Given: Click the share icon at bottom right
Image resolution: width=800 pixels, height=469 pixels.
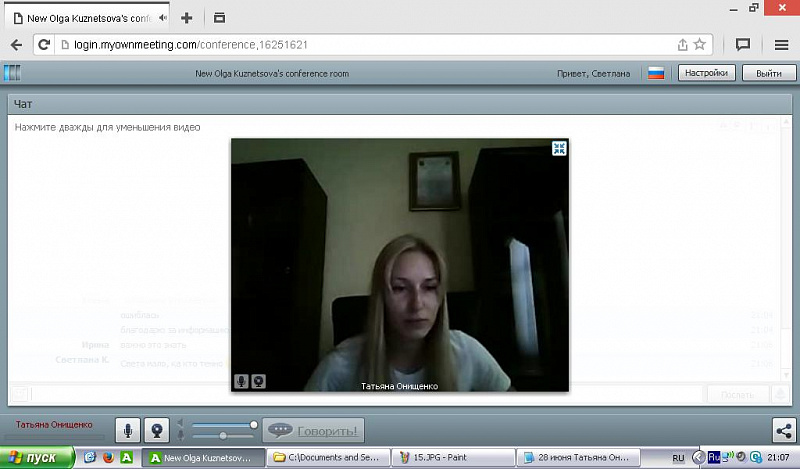Looking at the screenshot, I should pyautogui.click(x=783, y=430).
